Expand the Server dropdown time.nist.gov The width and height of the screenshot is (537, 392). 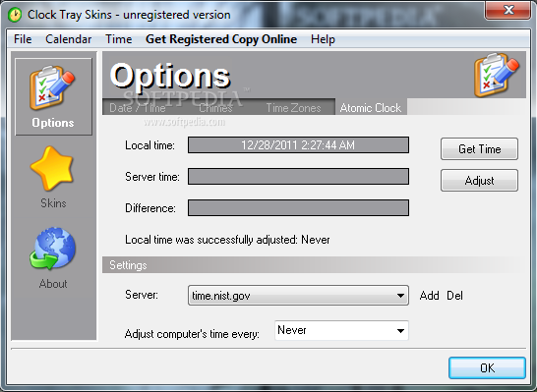pyautogui.click(x=298, y=295)
